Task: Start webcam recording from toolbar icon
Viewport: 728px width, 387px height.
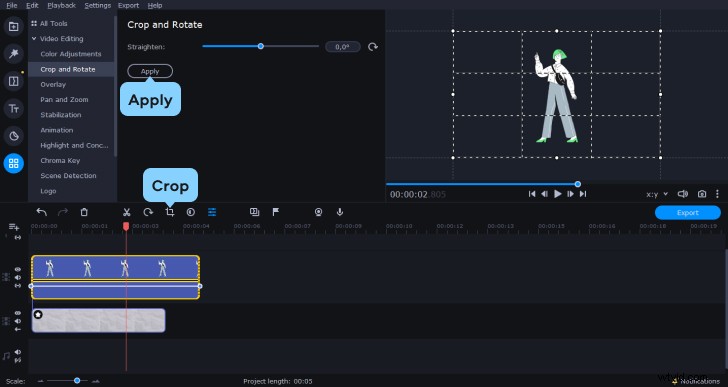Action: point(318,212)
